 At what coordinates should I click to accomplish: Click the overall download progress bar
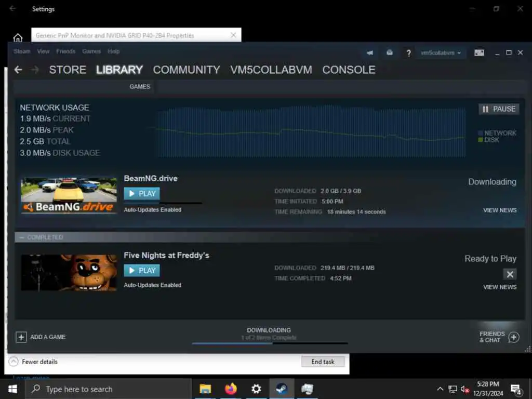(x=270, y=343)
